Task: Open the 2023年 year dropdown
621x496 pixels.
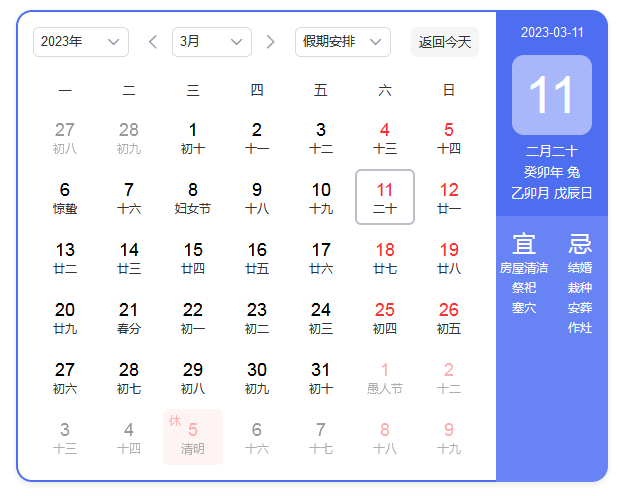Action: click(x=81, y=42)
